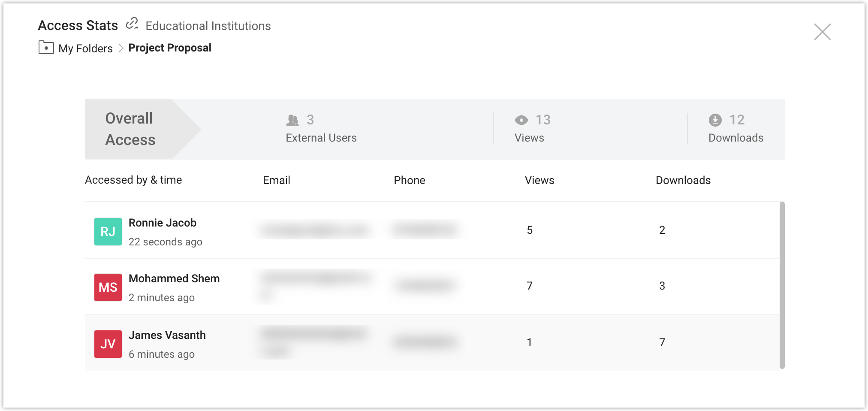
Task: Click the Downloads column header
Action: point(683,180)
